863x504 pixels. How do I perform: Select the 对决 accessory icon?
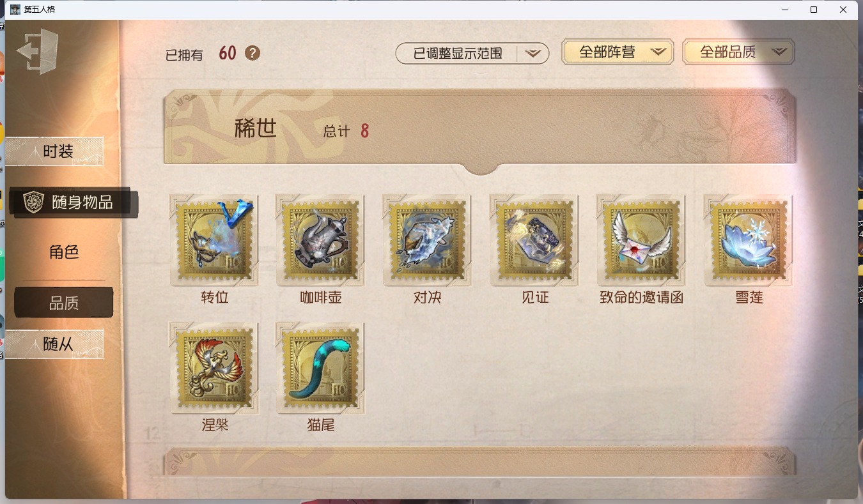coord(427,240)
